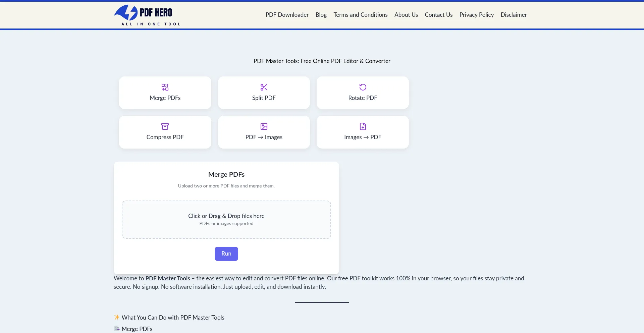
Task: Click the Split PDF scissors icon
Action: tap(264, 87)
